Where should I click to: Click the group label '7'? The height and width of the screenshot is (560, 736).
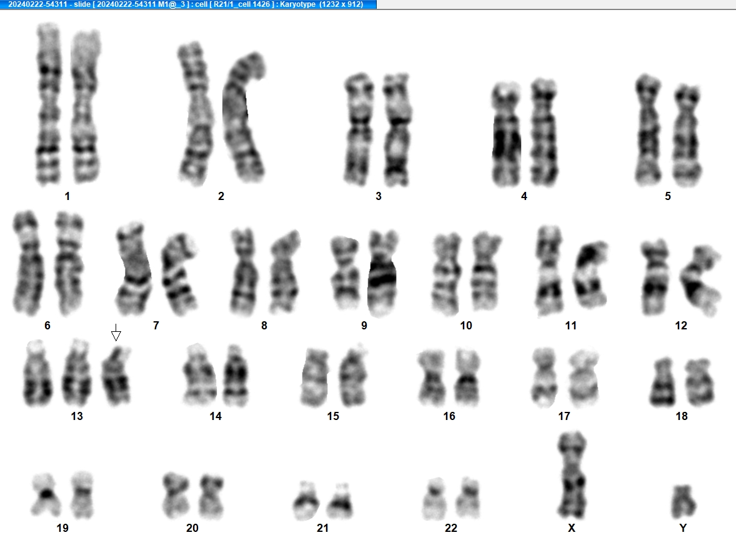(x=156, y=326)
